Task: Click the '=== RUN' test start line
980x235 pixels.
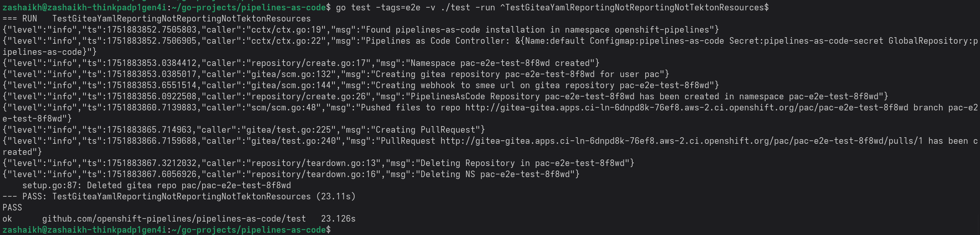Action: point(156,19)
